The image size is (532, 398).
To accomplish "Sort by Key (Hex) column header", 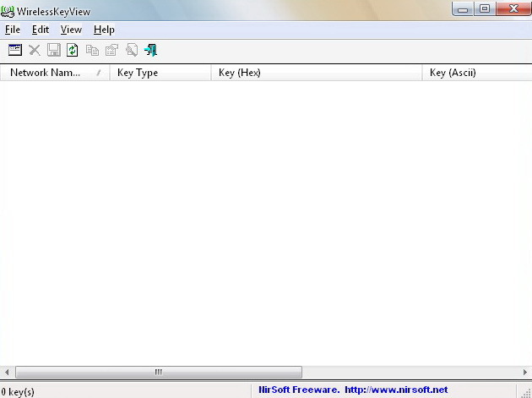I will (316, 73).
